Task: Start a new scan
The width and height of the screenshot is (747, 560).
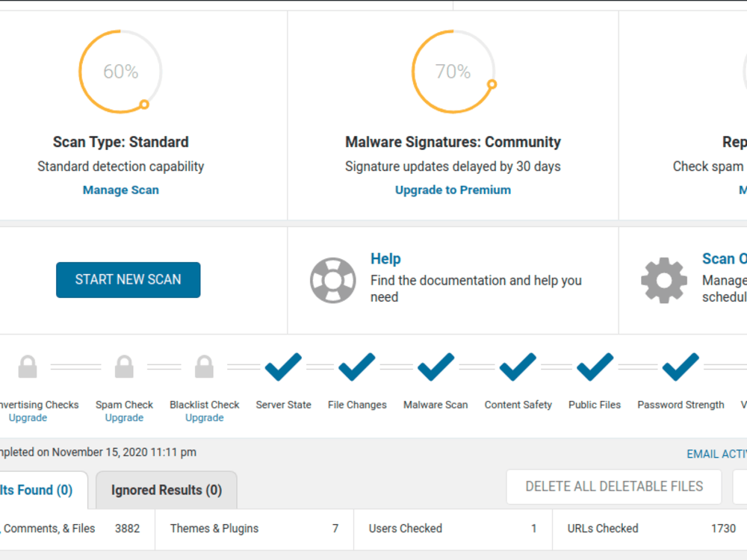Action: 128,280
